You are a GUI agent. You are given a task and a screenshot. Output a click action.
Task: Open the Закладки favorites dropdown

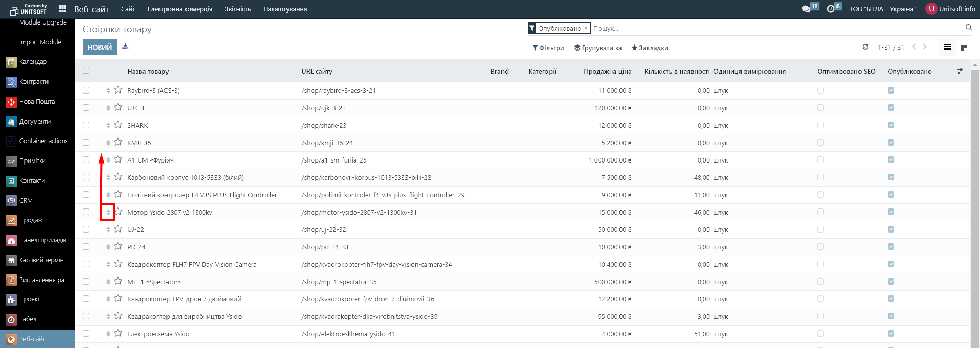click(x=650, y=48)
